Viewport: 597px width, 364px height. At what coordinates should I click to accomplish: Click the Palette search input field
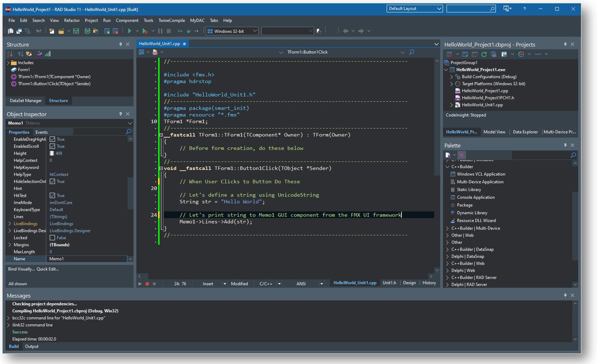click(541, 155)
